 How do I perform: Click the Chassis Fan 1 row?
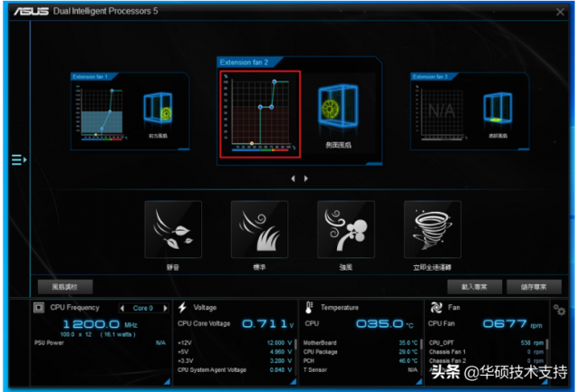point(486,352)
